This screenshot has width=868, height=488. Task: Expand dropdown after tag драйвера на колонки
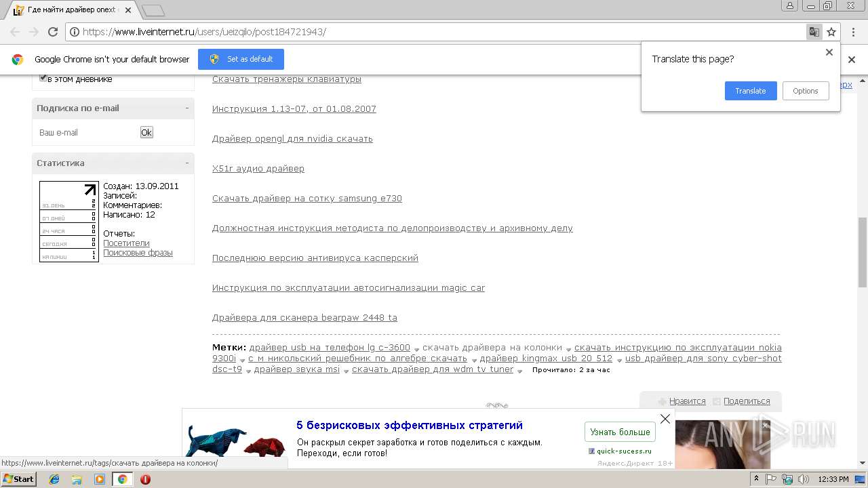pos(568,349)
